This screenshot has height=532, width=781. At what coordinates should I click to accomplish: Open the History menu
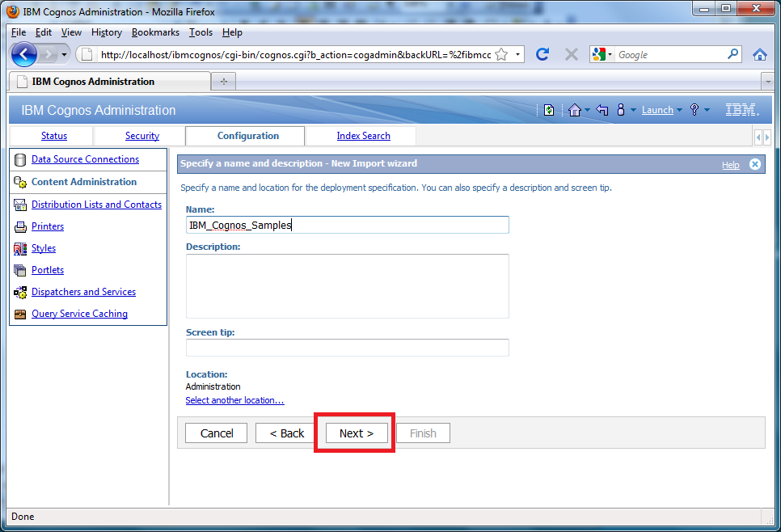(107, 32)
